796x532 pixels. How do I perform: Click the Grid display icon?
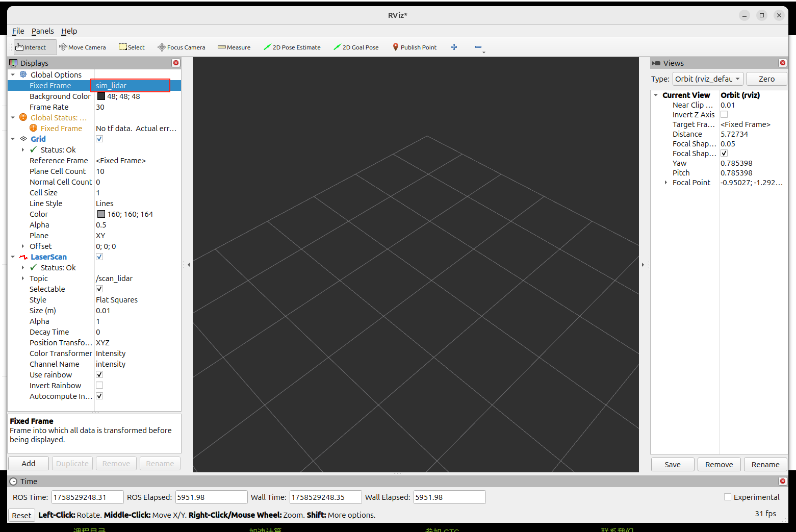(23, 139)
